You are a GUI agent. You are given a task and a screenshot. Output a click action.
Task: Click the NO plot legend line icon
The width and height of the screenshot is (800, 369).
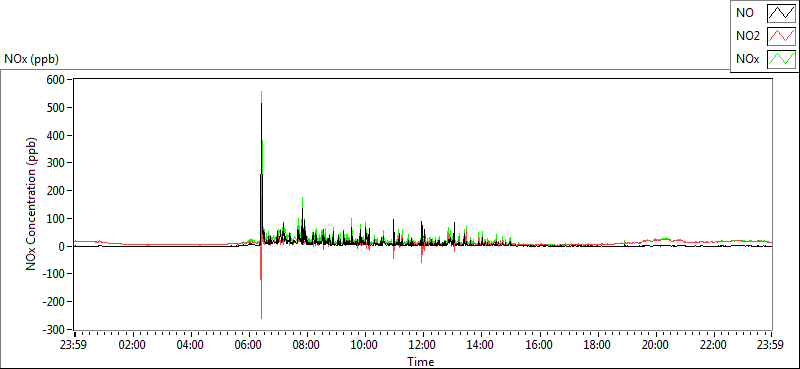(x=782, y=13)
